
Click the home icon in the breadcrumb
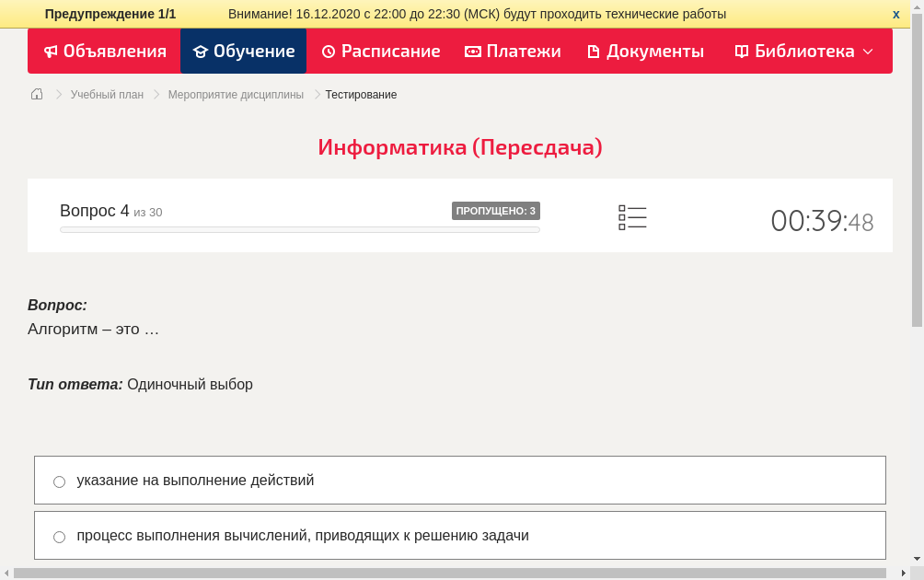click(x=36, y=94)
